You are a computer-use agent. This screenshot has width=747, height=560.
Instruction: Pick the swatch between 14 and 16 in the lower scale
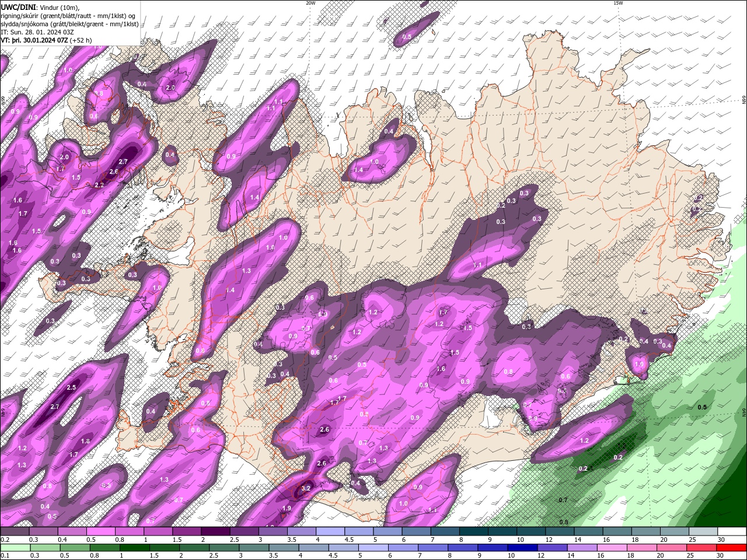582,548
